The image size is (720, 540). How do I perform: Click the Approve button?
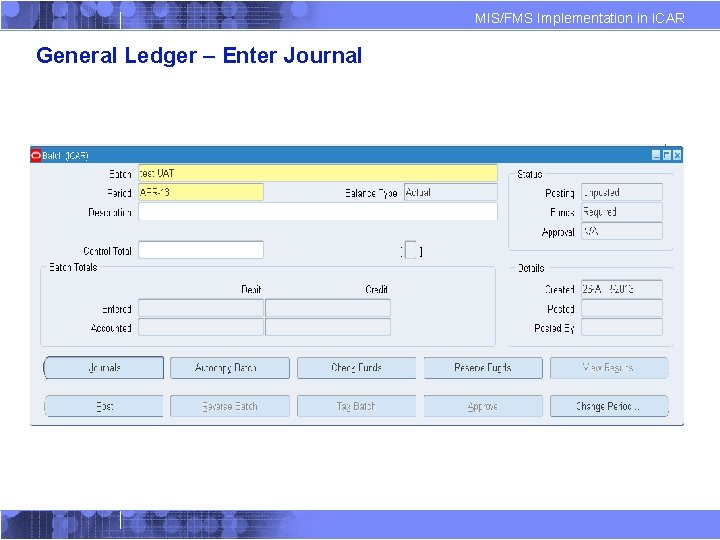tap(483, 406)
